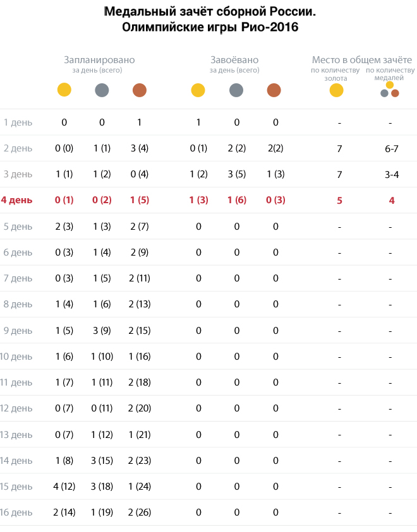
Task: Click the planned gold cell 2 (3)
Action: click(64, 227)
